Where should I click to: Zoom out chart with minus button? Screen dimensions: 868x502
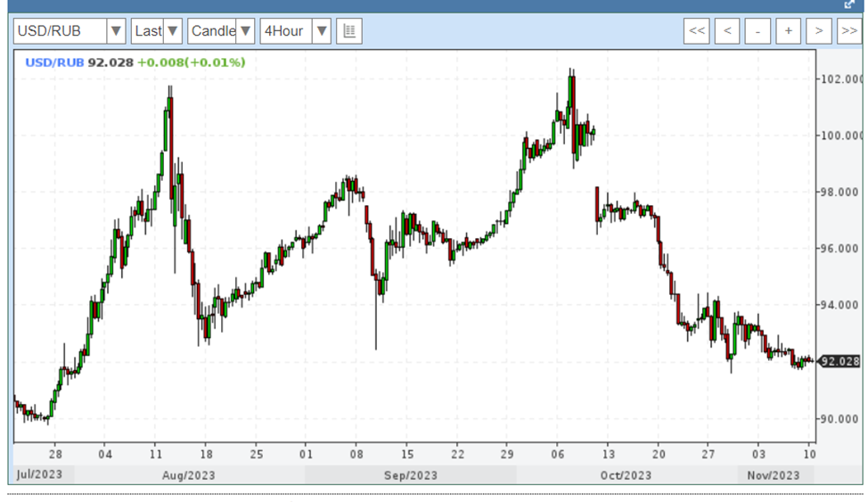click(757, 31)
